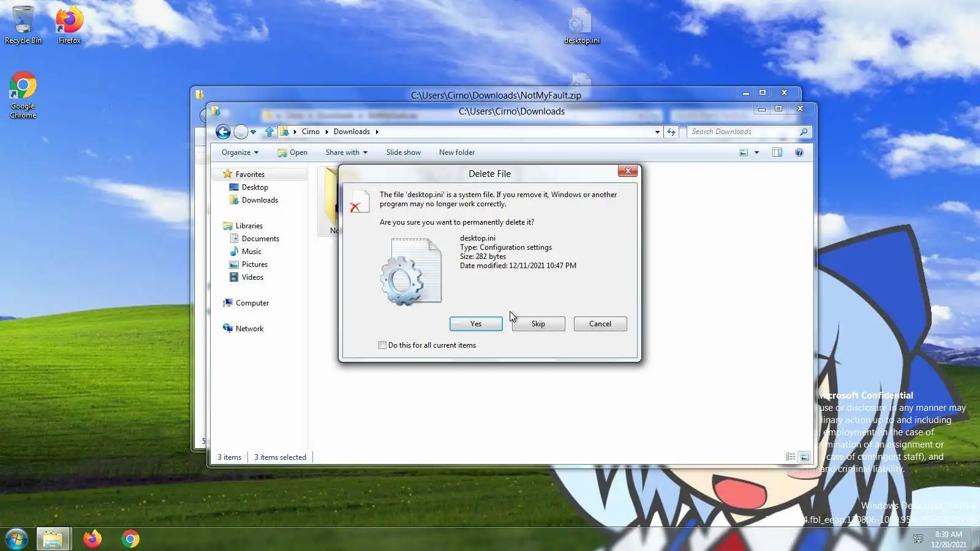Viewport: 980px width, 551px height.
Task: Click the '3 items selected' status text
Action: click(x=280, y=457)
